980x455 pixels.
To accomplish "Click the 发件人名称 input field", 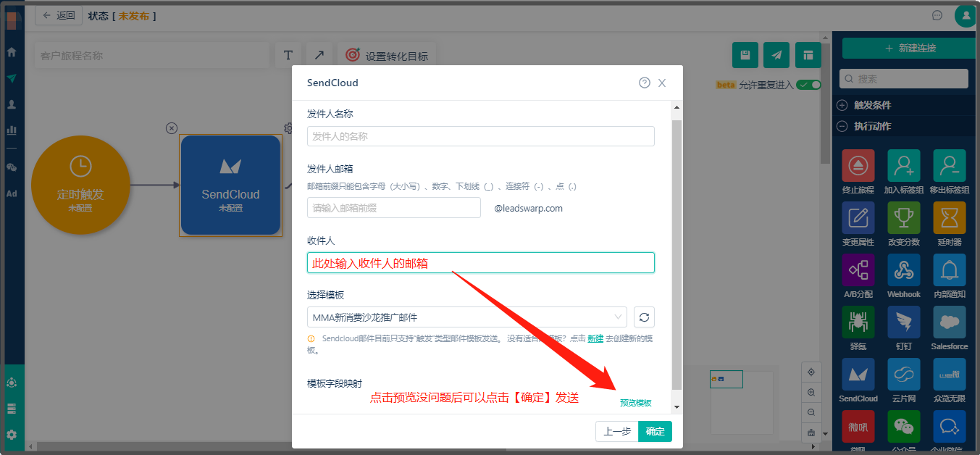I will 481,136.
